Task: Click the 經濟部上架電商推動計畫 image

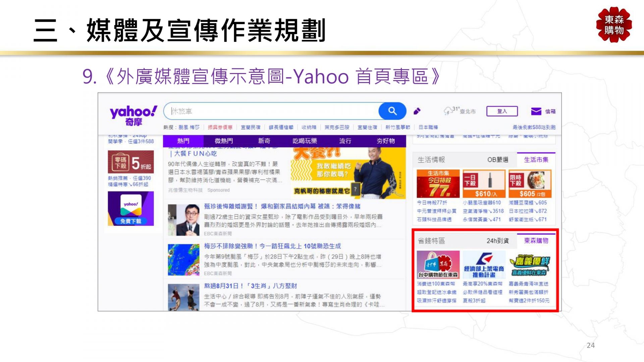Action: click(x=484, y=265)
